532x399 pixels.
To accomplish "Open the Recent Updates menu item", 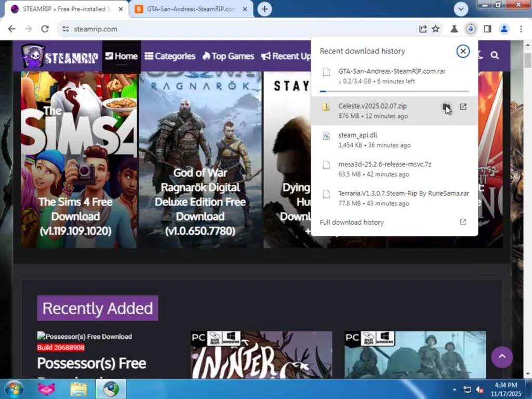I will (x=286, y=56).
